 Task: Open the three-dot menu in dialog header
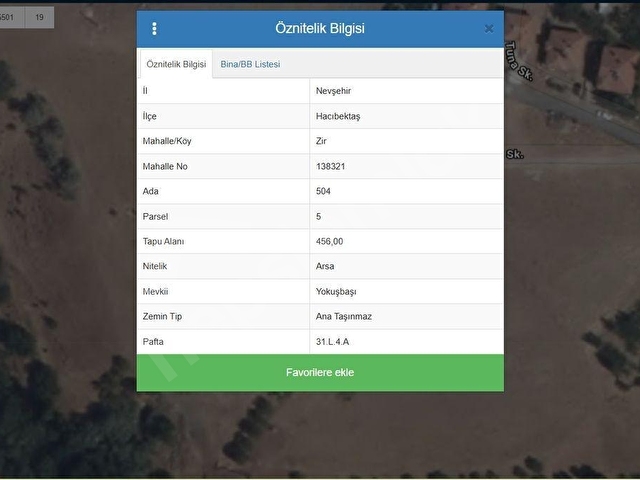(x=154, y=29)
